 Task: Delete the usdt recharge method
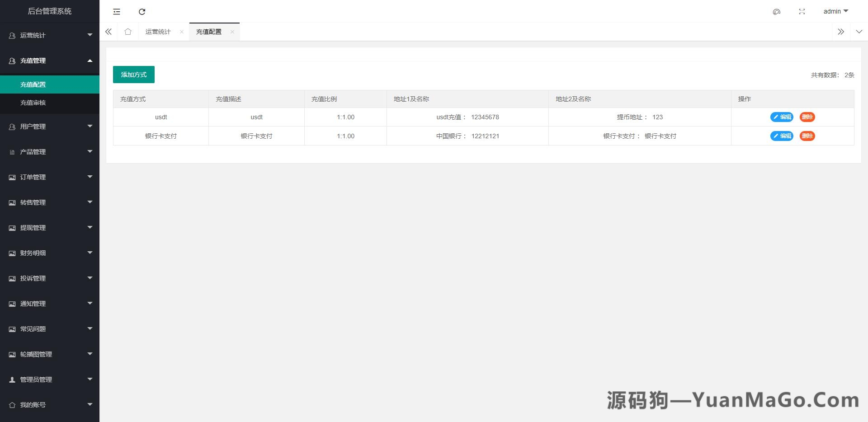[807, 117]
